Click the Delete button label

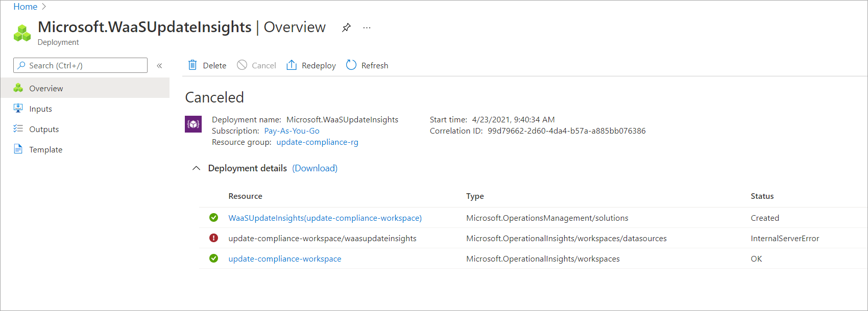point(214,65)
